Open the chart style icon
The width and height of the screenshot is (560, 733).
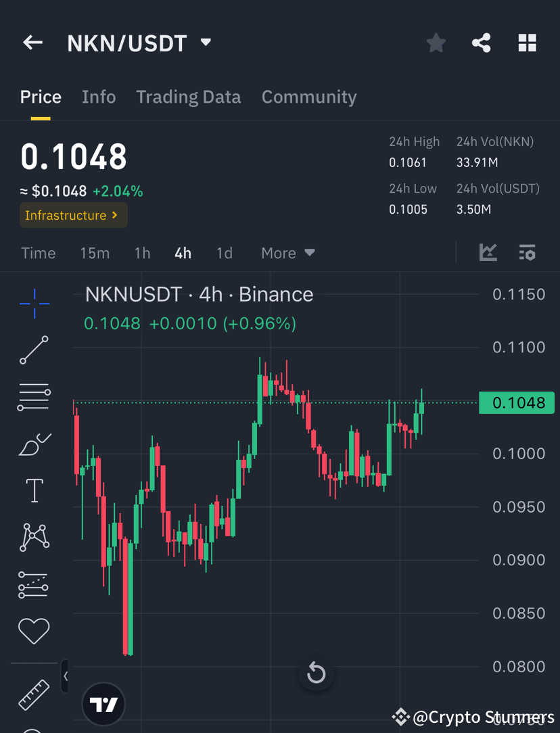[488, 252]
